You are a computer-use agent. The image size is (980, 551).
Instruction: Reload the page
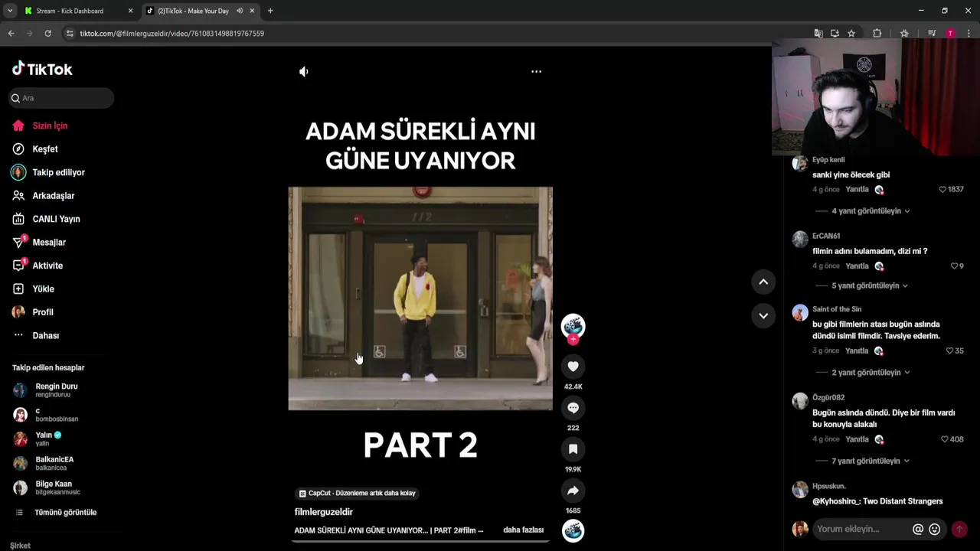coord(47,34)
